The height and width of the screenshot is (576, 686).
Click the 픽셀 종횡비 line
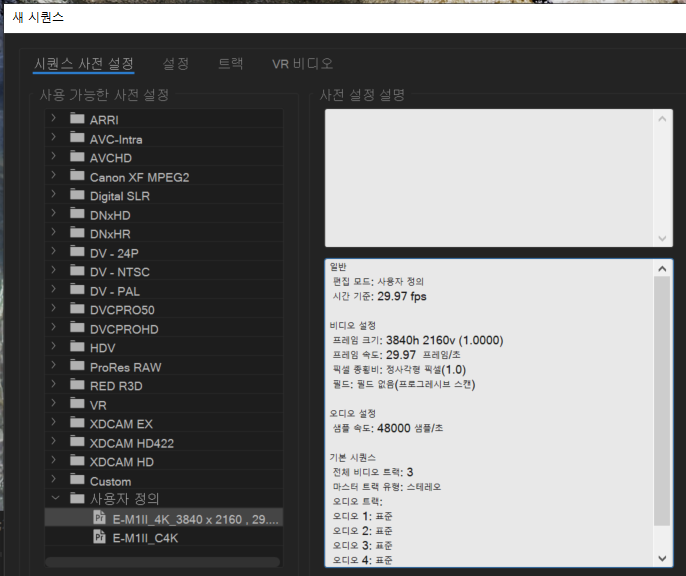[399, 370]
